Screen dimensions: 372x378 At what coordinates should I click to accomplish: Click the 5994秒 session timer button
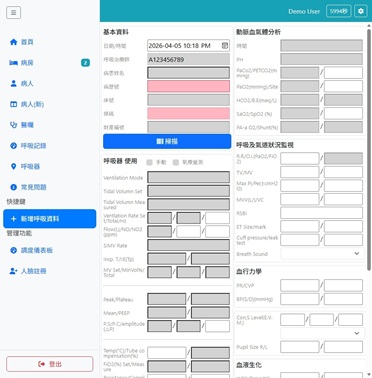338,11
